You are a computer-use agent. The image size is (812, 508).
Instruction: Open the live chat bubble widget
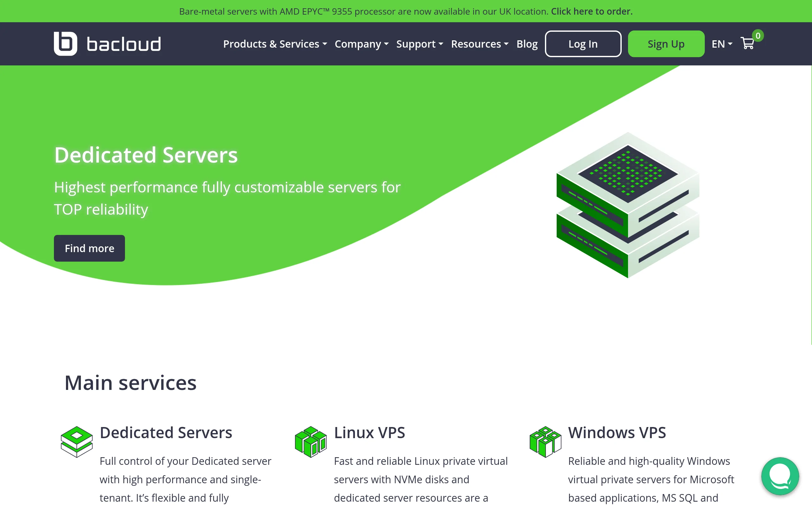780,476
